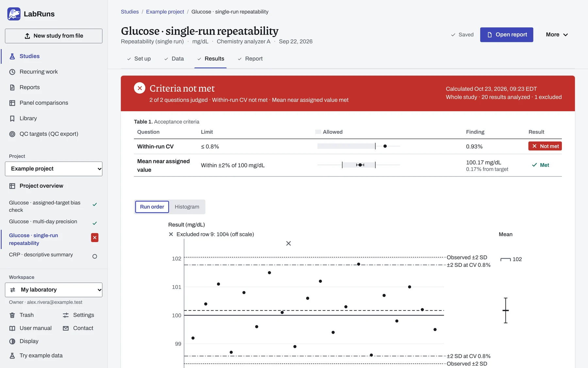Click the Settings sliders icon
This screenshot has width=588, height=368.
66,315
